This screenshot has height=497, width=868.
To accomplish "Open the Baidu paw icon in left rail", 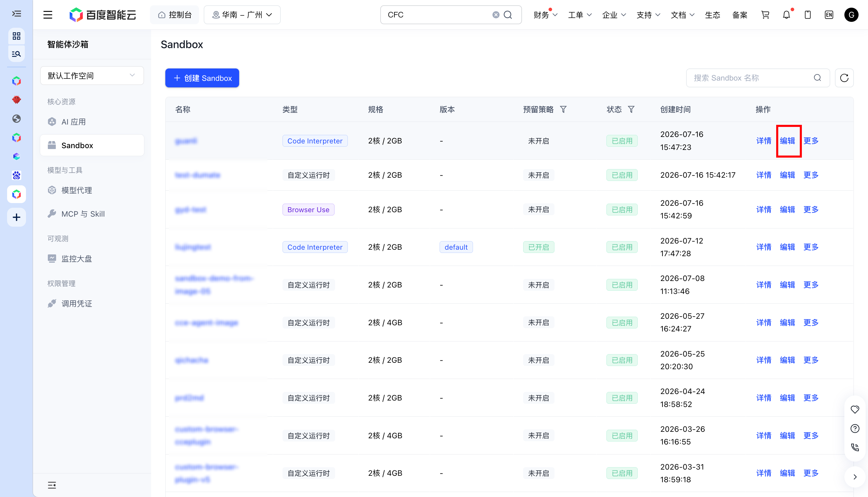I will click(17, 175).
